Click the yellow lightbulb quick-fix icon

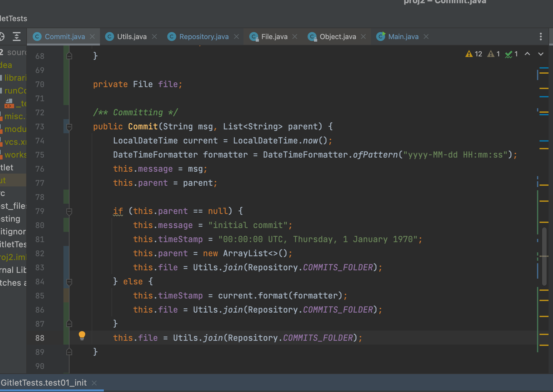pos(82,335)
